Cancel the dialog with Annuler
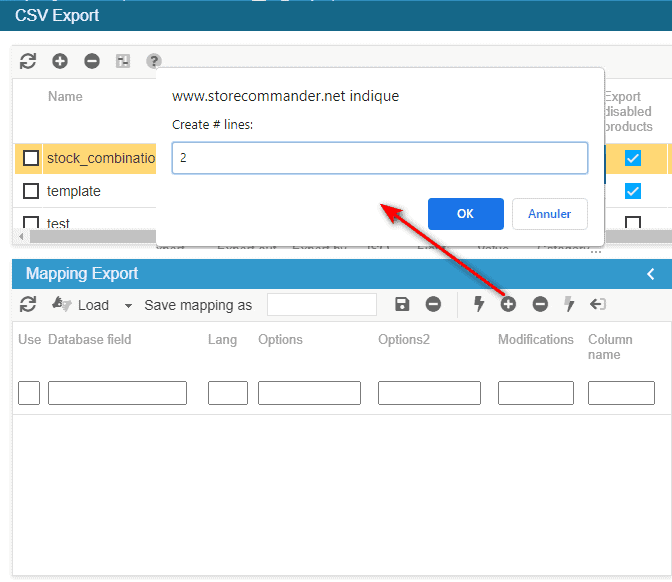 [x=549, y=214]
